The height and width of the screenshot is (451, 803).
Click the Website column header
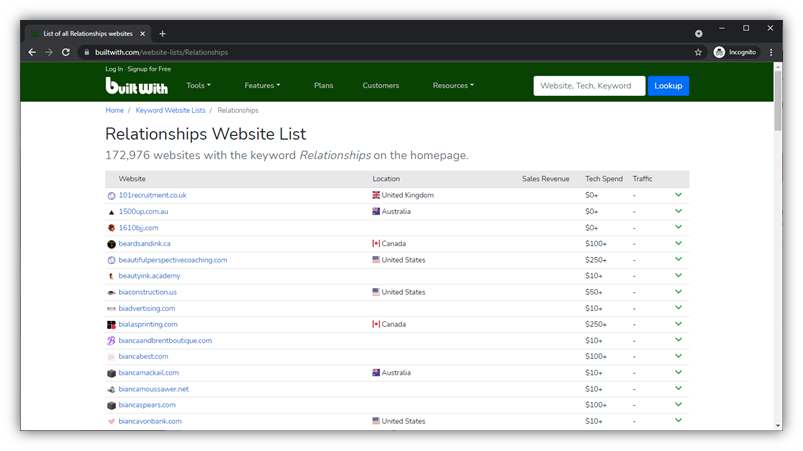click(132, 179)
